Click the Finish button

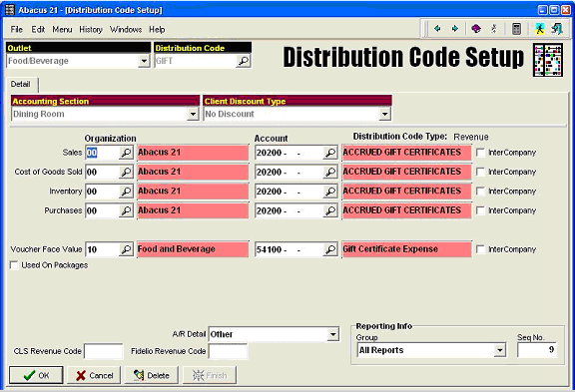[x=210, y=375]
